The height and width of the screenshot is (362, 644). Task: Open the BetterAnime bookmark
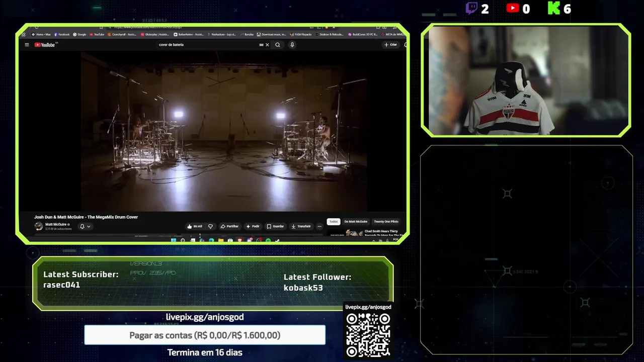tap(189, 34)
